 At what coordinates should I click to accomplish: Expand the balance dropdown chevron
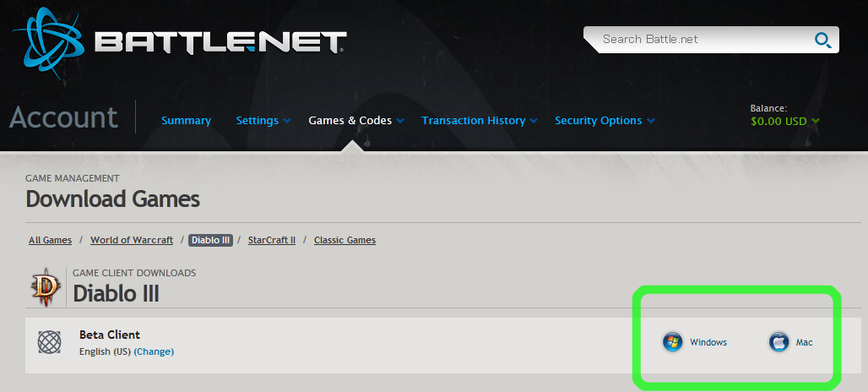[x=816, y=122]
